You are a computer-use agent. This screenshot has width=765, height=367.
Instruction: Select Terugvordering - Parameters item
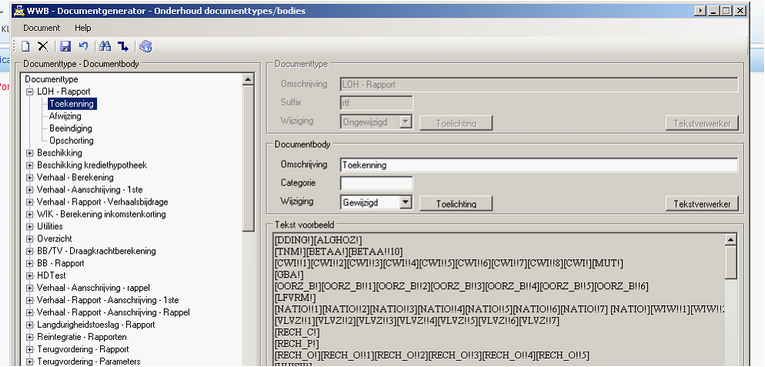[89, 362]
